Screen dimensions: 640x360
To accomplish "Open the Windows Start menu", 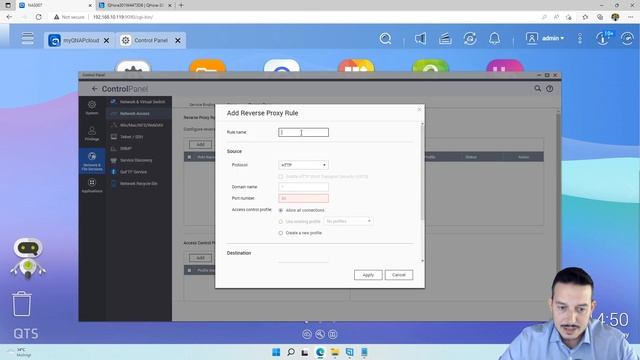I will coord(276,352).
